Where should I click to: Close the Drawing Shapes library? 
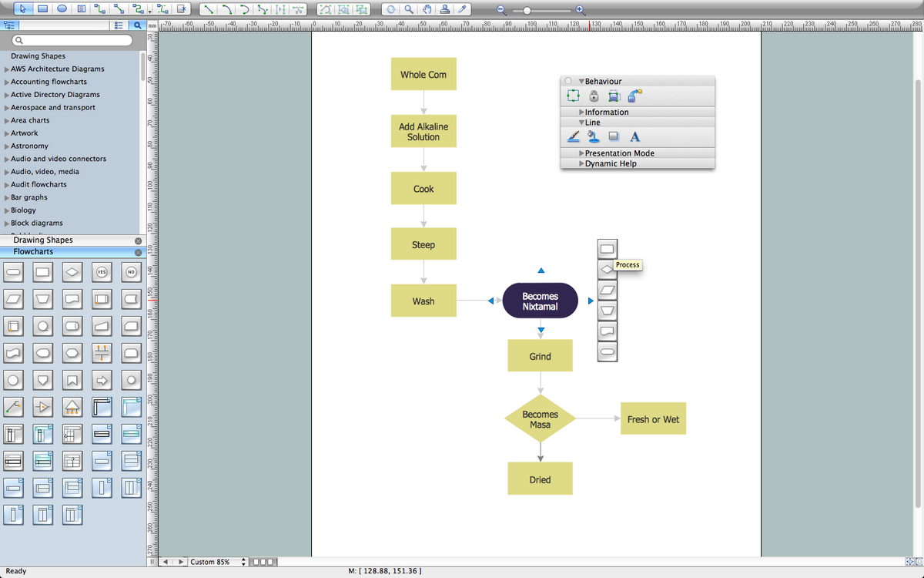139,240
